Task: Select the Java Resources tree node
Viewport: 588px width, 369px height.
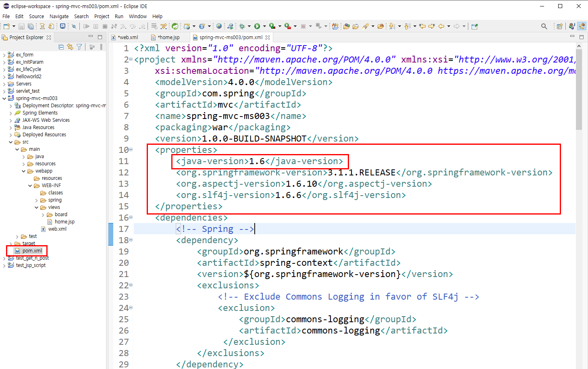Action: (x=38, y=127)
